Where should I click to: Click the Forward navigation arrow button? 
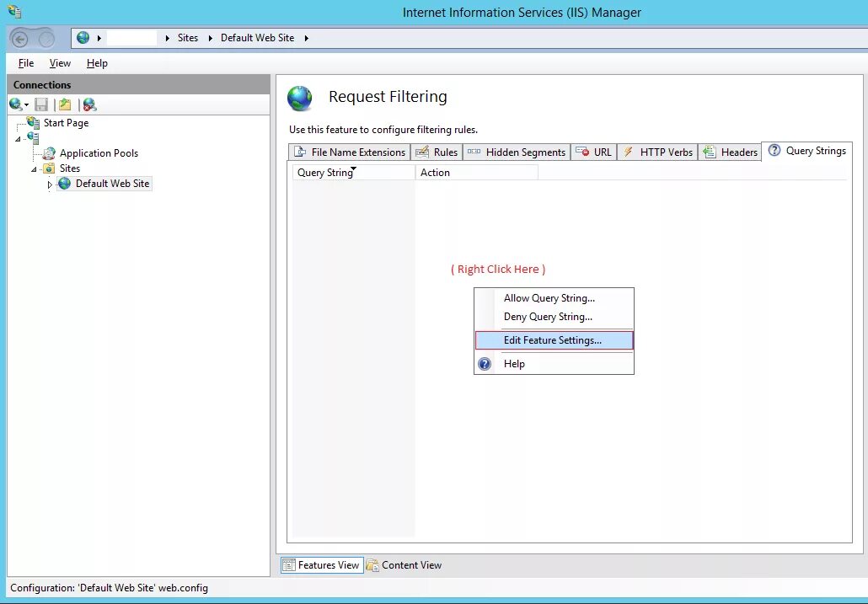coord(46,39)
